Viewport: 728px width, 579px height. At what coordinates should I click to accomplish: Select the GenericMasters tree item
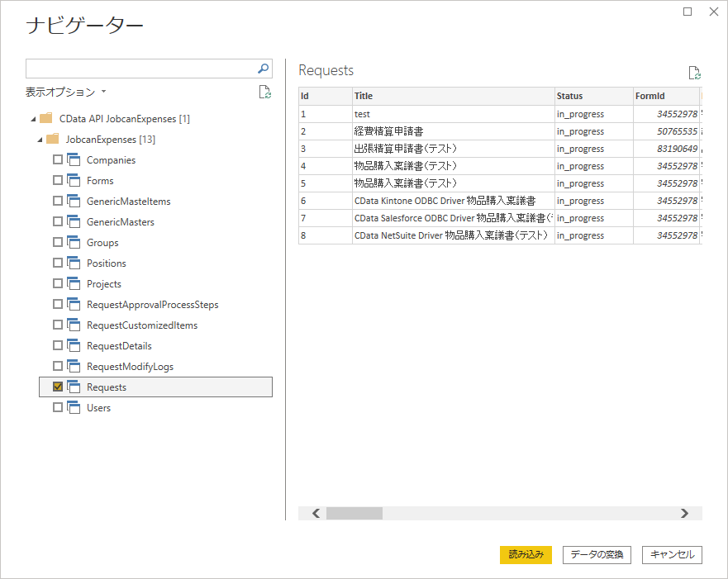pyautogui.click(x=121, y=221)
